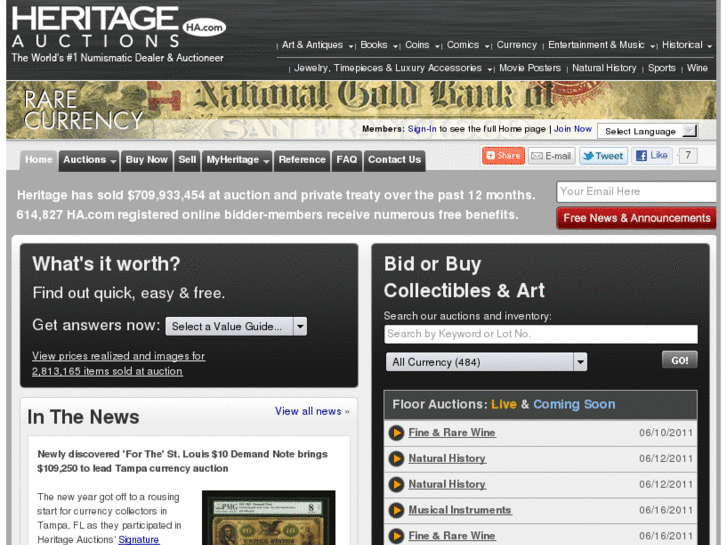Click play arrow beside Musical Instruments
Screen dimensions: 727x545
(396, 510)
